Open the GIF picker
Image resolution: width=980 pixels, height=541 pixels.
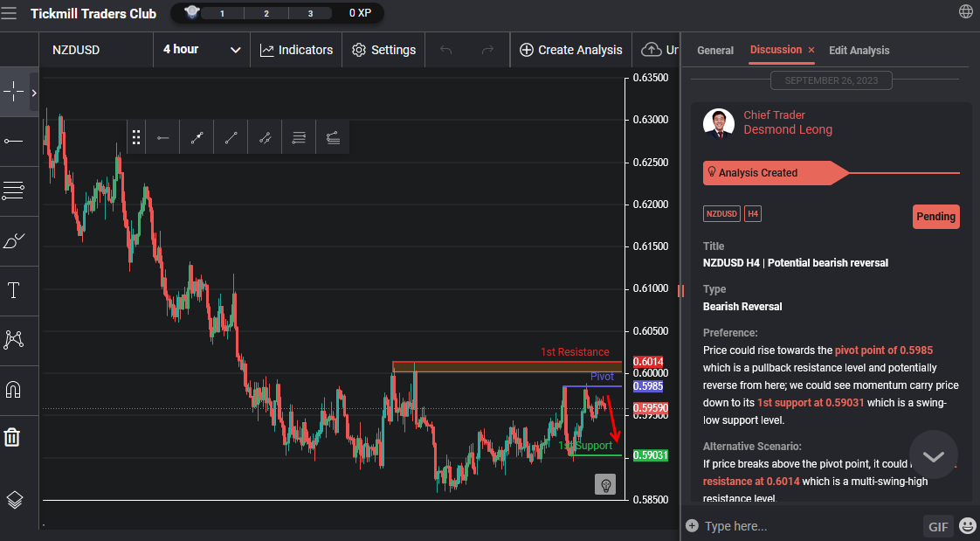coord(938,527)
